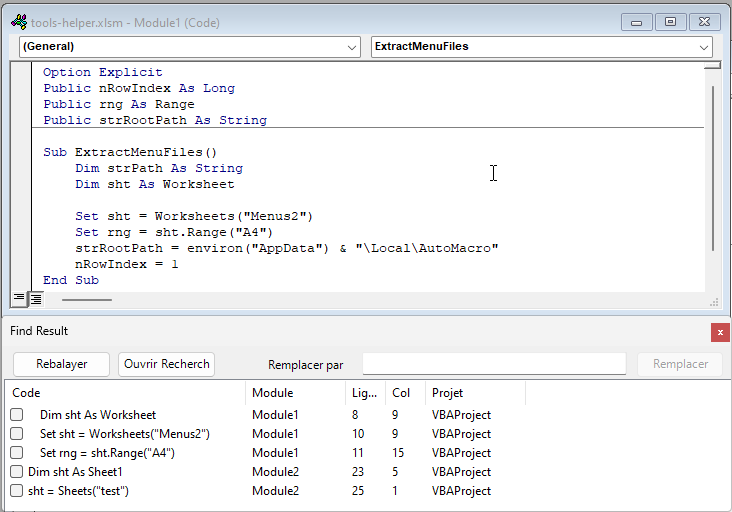Click 'Public nRowIndex As Long' line
This screenshot has height=512, width=732.
[139, 88]
